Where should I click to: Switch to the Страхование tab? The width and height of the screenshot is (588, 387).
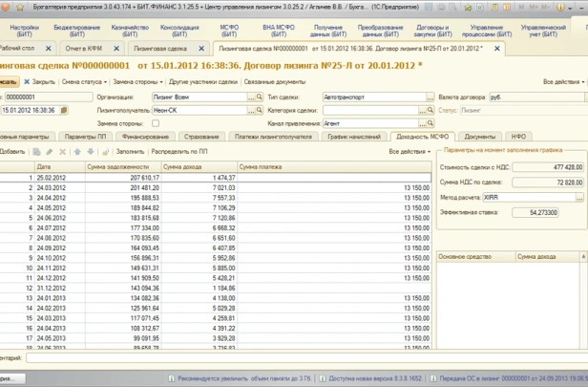201,138
